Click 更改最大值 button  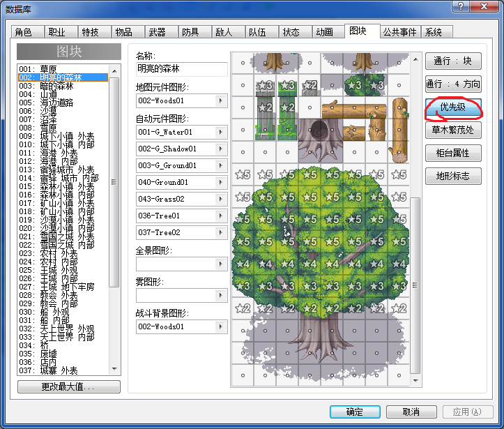pos(69,386)
